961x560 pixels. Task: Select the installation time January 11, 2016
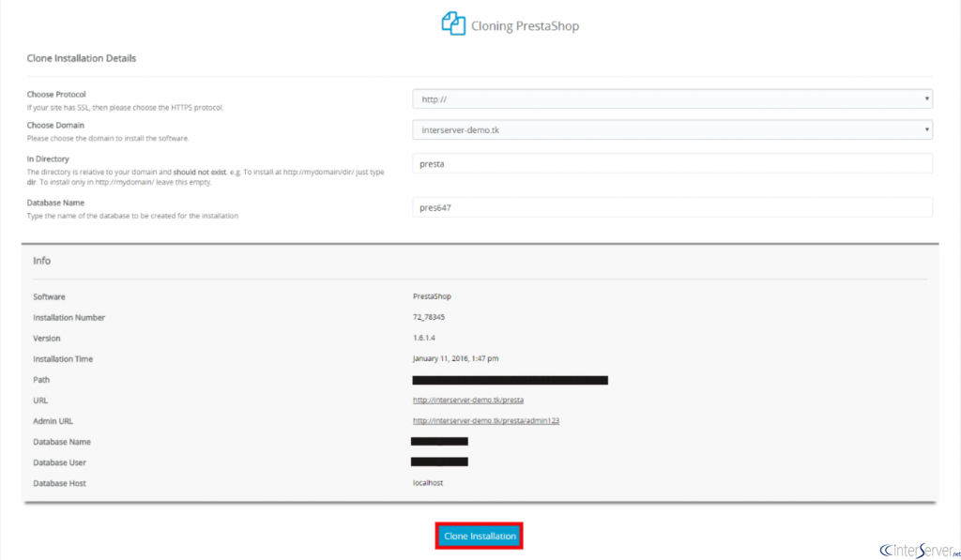pos(455,358)
